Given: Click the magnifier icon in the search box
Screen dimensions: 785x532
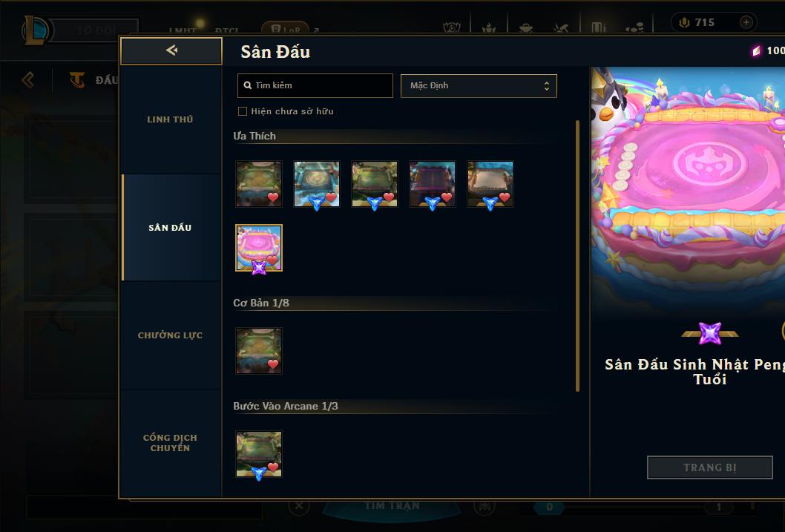Looking at the screenshot, I should click(247, 85).
